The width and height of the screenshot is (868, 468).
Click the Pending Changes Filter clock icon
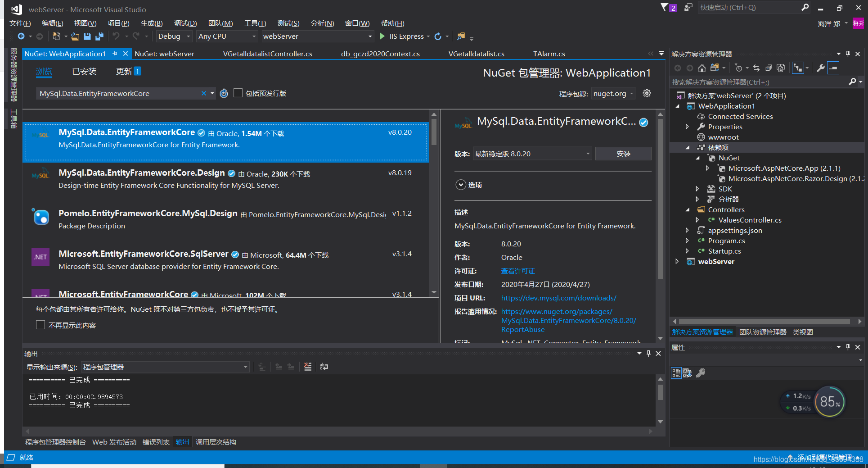[738, 68]
